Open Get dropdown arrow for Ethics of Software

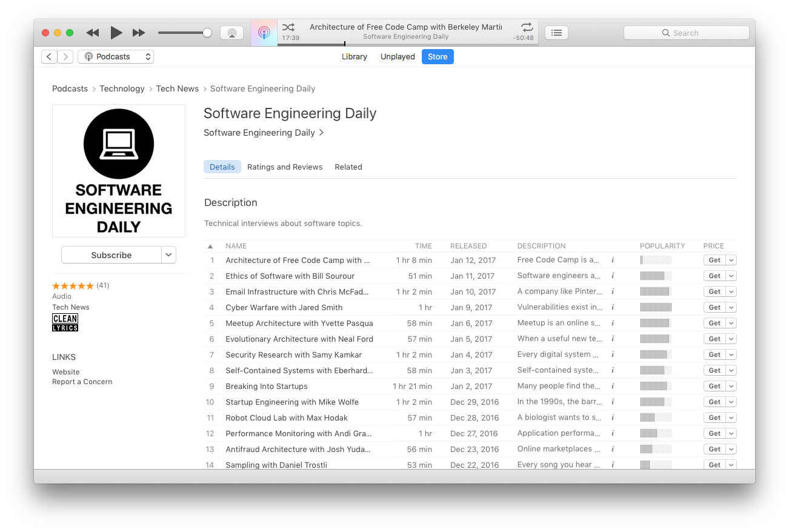(731, 276)
